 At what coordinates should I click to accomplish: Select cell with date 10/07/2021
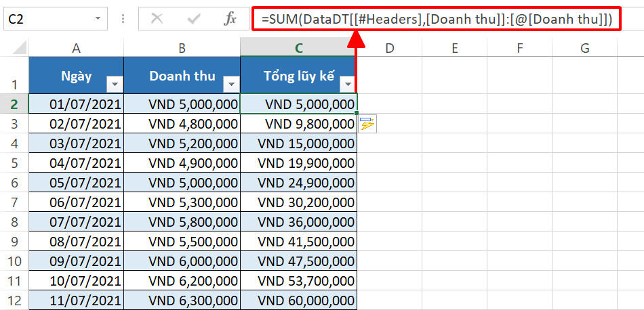pos(76,281)
